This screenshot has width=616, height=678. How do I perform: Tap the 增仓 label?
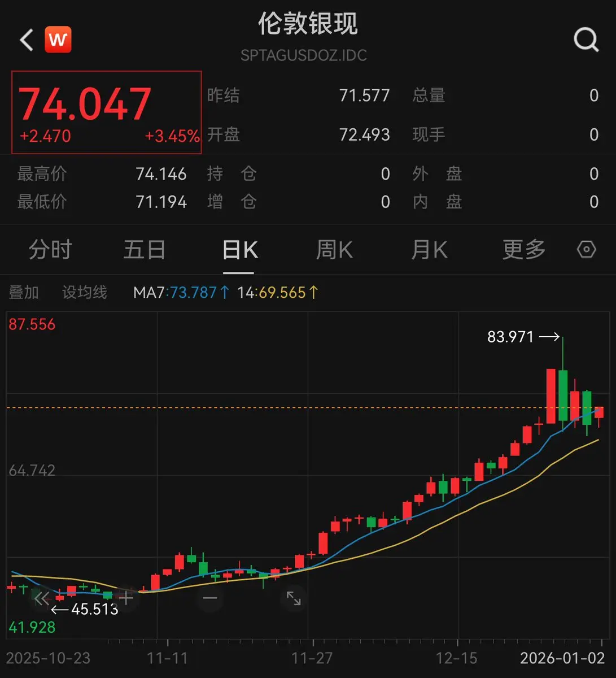[231, 202]
